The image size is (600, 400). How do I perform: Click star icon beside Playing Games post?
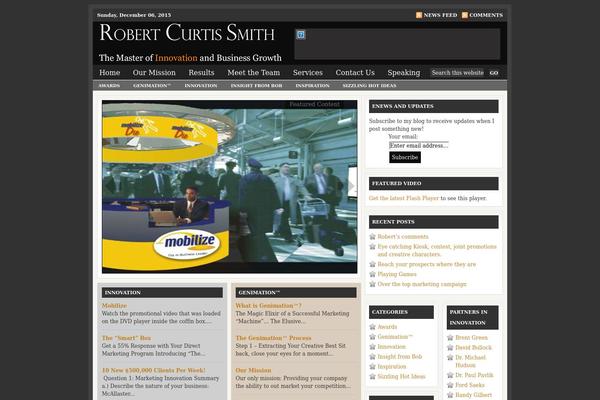point(372,274)
